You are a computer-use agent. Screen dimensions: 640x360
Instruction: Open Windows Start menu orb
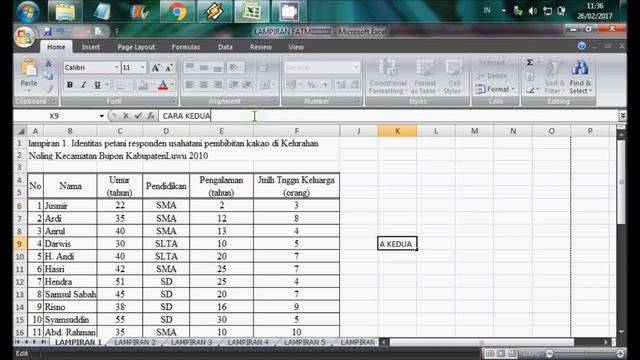(28, 11)
